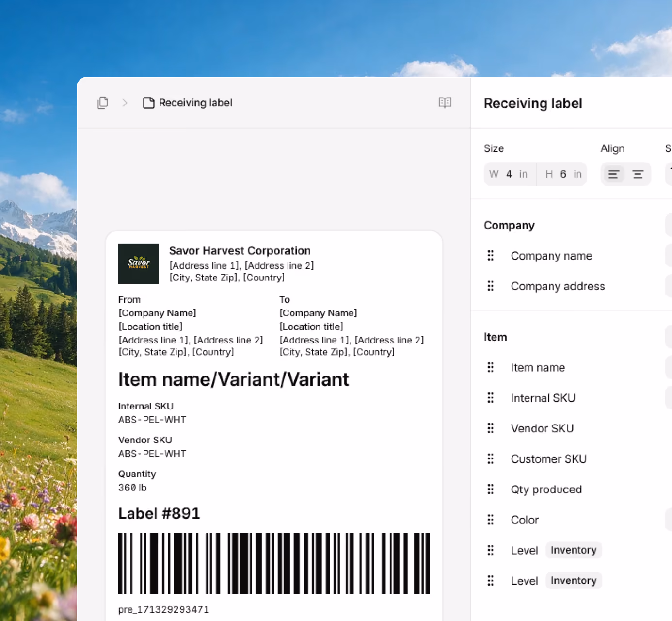This screenshot has width=672, height=621.
Task: Select the Qty produced field row
Action: (578, 490)
